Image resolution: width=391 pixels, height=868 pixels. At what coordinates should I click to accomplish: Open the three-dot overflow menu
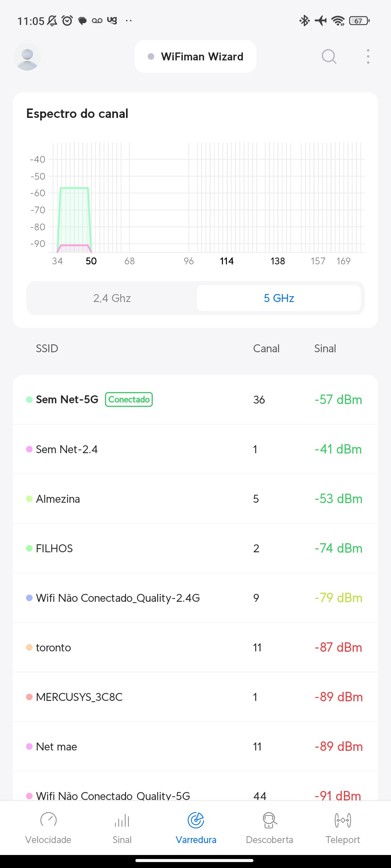(368, 57)
